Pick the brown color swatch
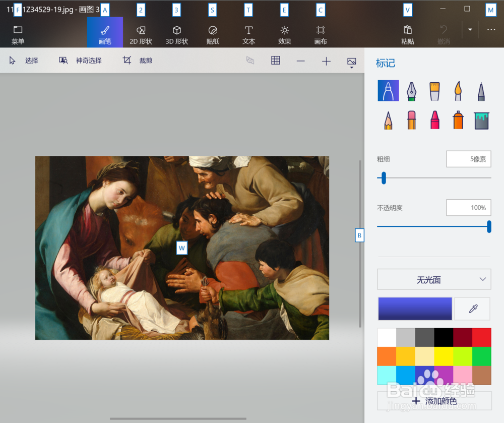 point(481,375)
